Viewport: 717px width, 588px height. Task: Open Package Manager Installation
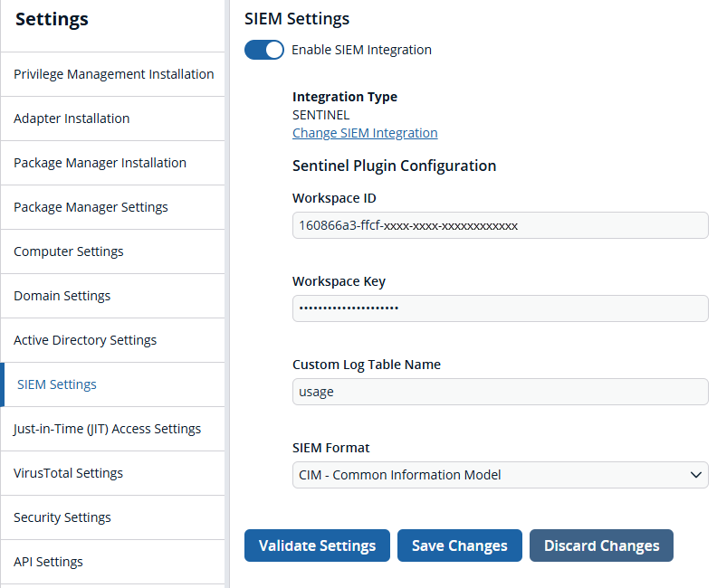tap(113, 163)
